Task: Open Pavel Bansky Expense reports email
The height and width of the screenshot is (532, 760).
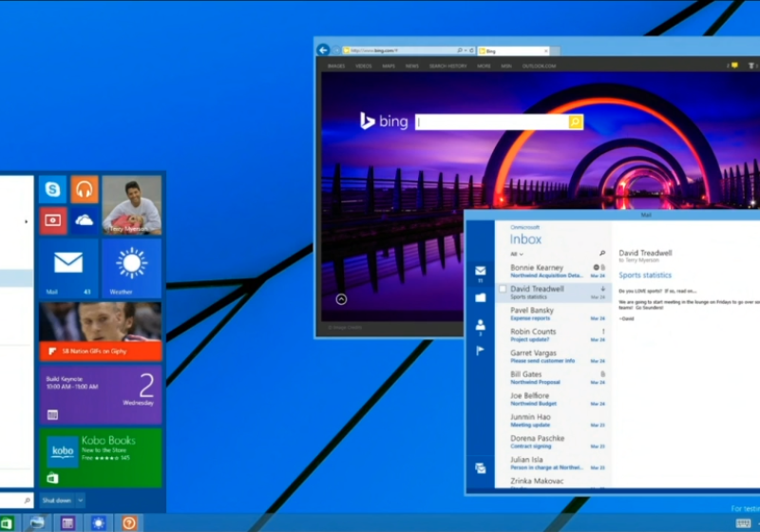Action: [x=553, y=313]
